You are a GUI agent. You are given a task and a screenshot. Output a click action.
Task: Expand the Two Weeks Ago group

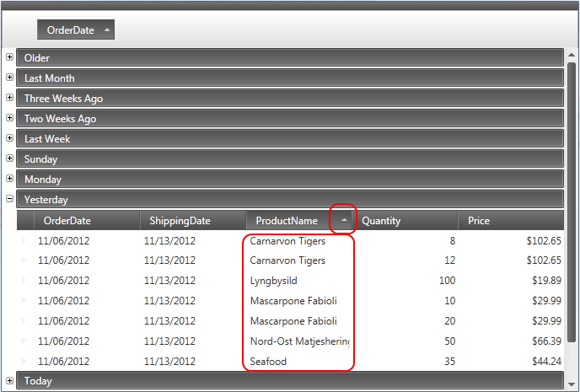9,118
